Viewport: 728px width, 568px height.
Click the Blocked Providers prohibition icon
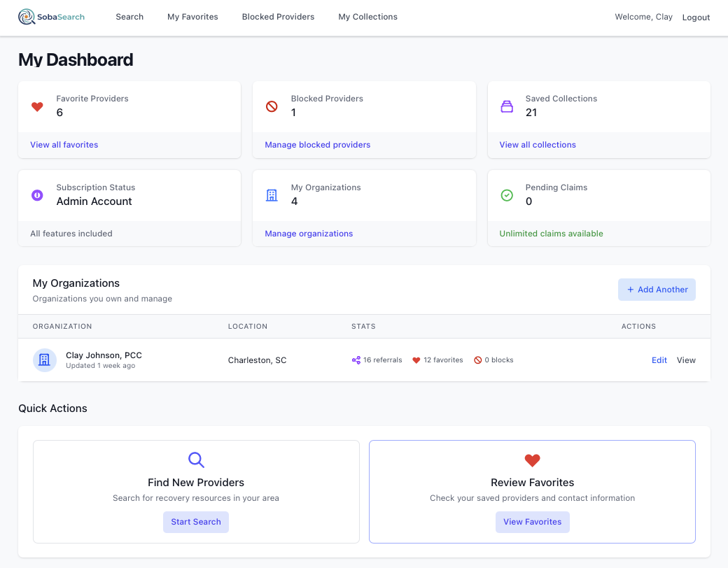[272, 107]
